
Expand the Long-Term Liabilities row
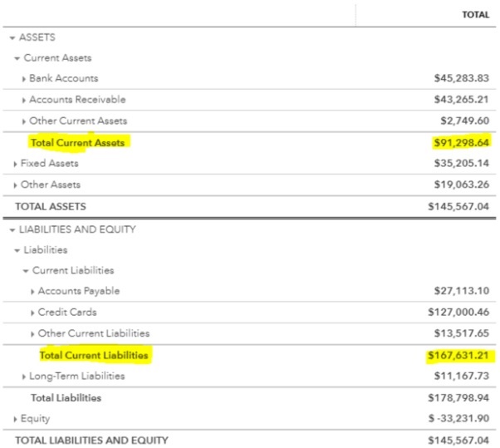pos(24,377)
